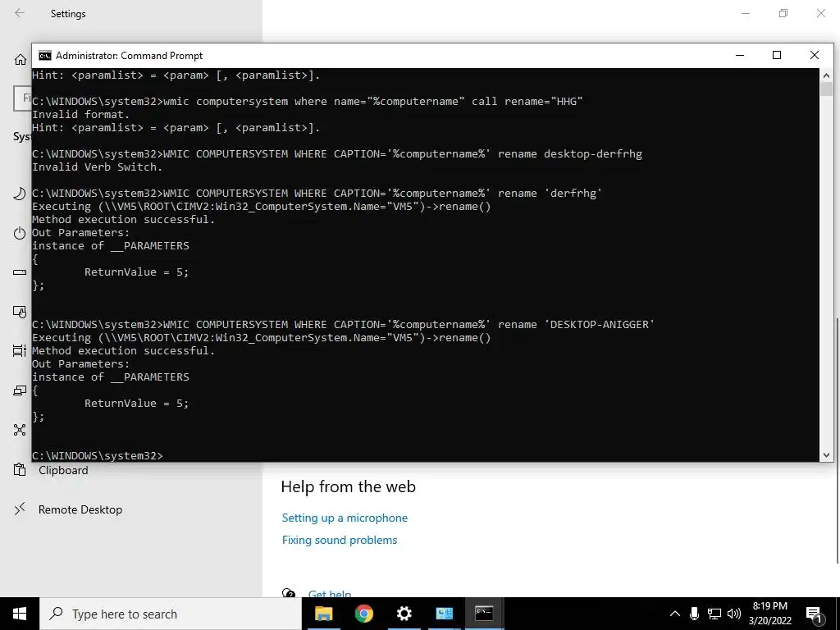Open the 'Setting up a microphone' link

click(x=345, y=518)
